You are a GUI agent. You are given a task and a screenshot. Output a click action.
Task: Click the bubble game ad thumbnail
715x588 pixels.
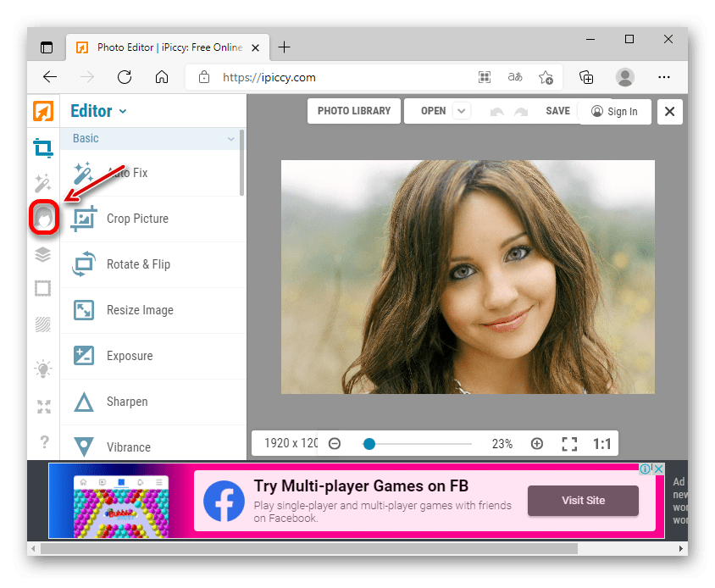pyautogui.click(x=121, y=507)
